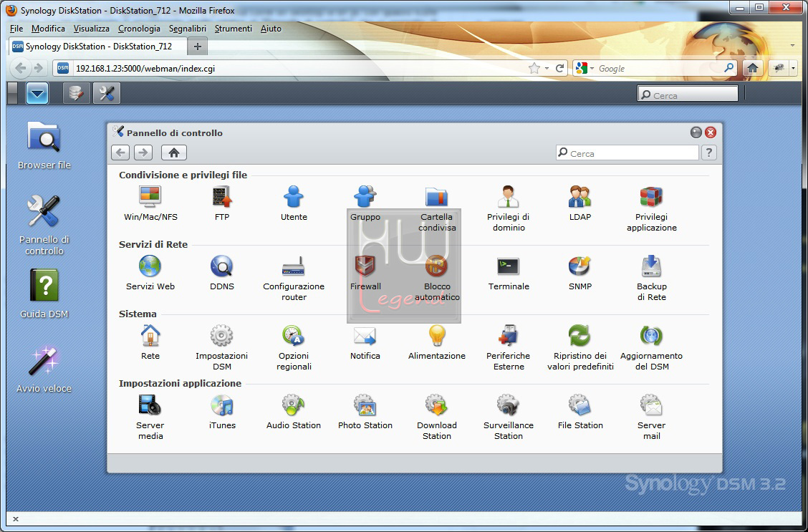The width and height of the screenshot is (808, 532).
Task: Go to the Firefox home page
Action: point(753,68)
